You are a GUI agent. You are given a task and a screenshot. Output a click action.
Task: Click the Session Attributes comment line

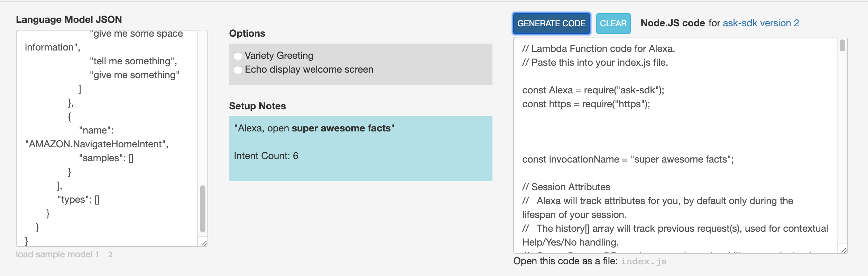(566, 187)
